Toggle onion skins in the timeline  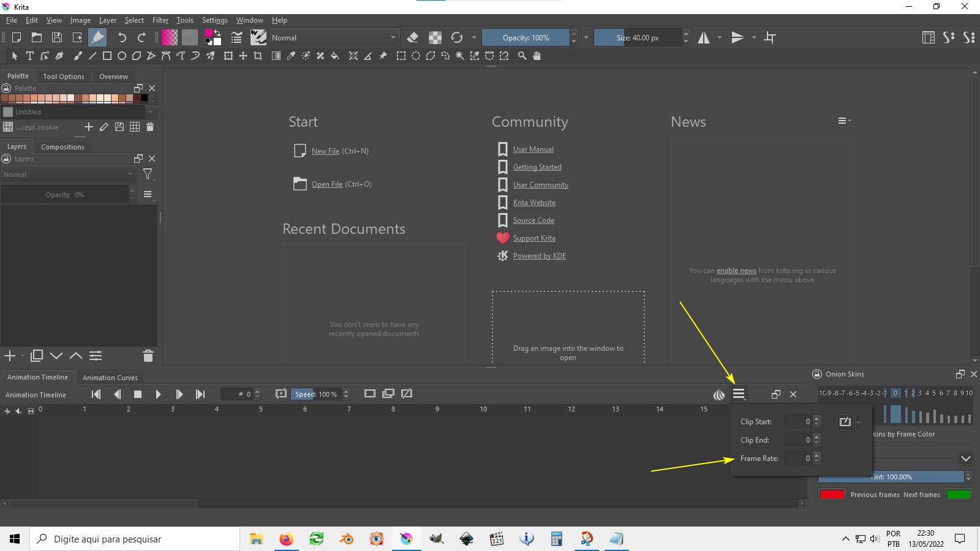[719, 394]
